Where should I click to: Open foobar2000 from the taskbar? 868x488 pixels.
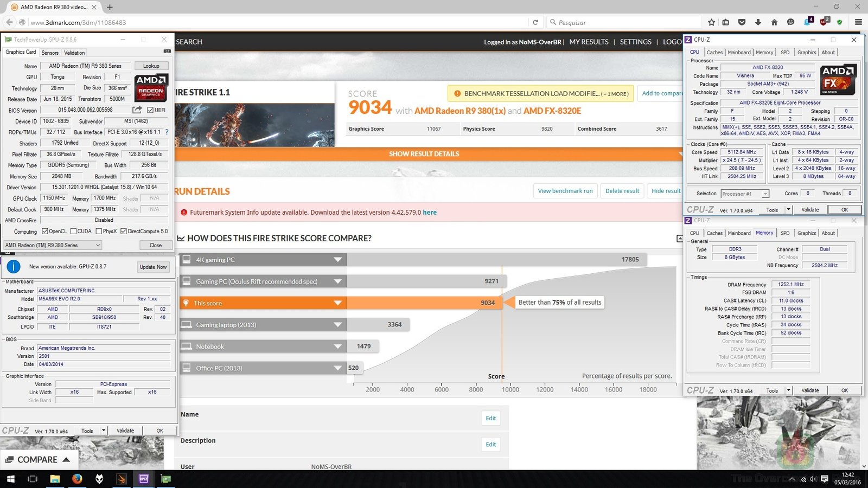[x=99, y=479]
